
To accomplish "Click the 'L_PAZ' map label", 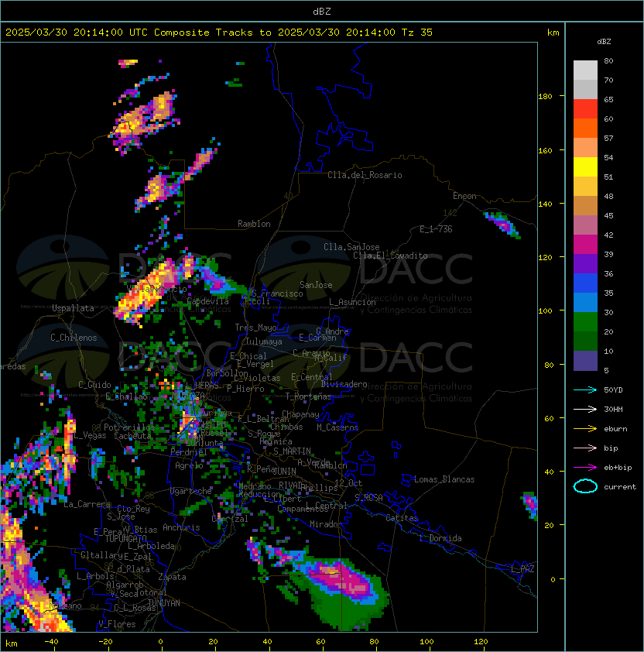I will click(x=522, y=569).
